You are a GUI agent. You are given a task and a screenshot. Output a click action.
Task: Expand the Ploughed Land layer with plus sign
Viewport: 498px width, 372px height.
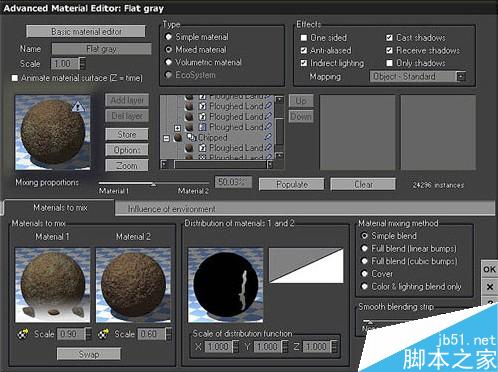click(177, 128)
